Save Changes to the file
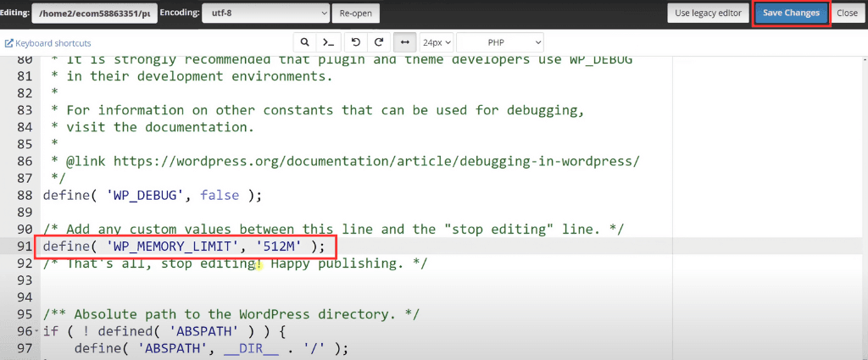Image resolution: width=868 pixels, height=360 pixels. pyautogui.click(x=791, y=13)
